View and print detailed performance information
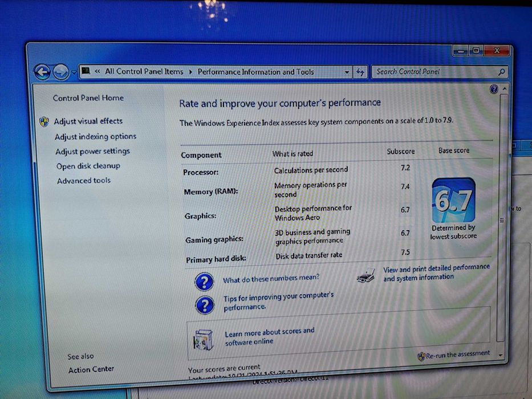This screenshot has height=399, width=532. 436,272
